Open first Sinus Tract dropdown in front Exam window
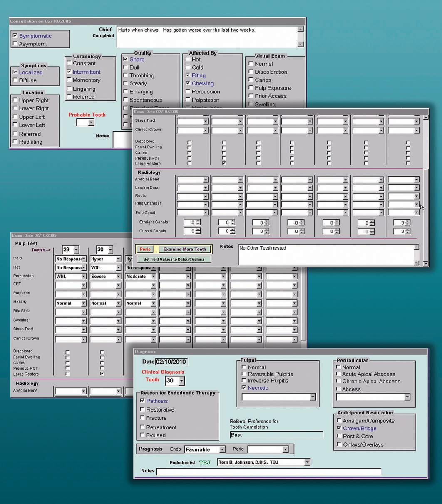Image resolution: width=442 pixels, height=504 pixels. click(x=205, y=121)
